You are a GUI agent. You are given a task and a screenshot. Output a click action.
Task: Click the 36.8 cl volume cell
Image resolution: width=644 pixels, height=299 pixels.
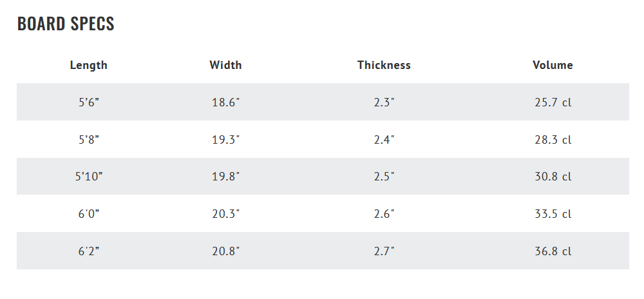pos(553,251)
